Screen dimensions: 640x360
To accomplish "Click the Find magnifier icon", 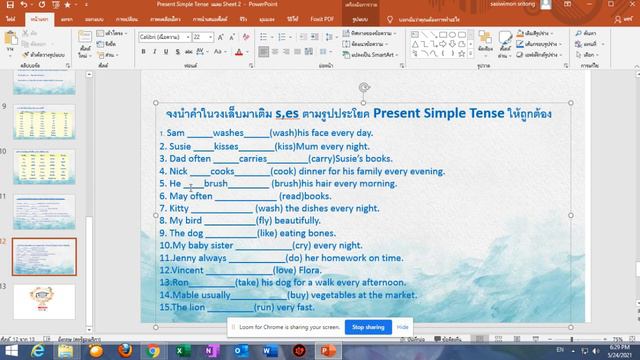I will click(x=579, y=33).
